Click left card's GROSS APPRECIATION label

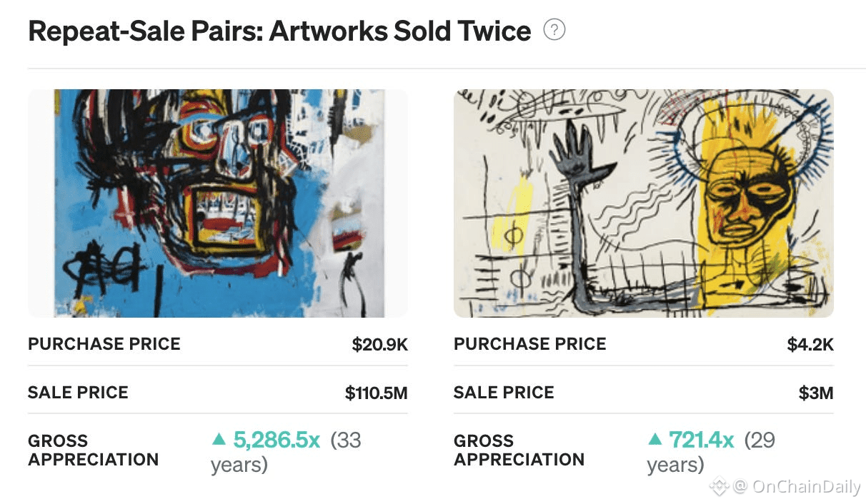pyautogui.click(x=93, y=450)
